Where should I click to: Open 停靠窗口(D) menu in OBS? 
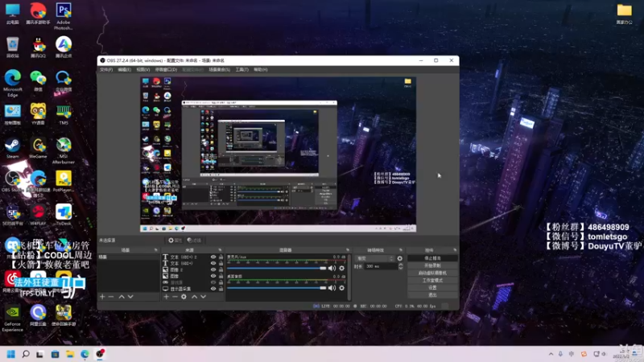coord(166,70)
